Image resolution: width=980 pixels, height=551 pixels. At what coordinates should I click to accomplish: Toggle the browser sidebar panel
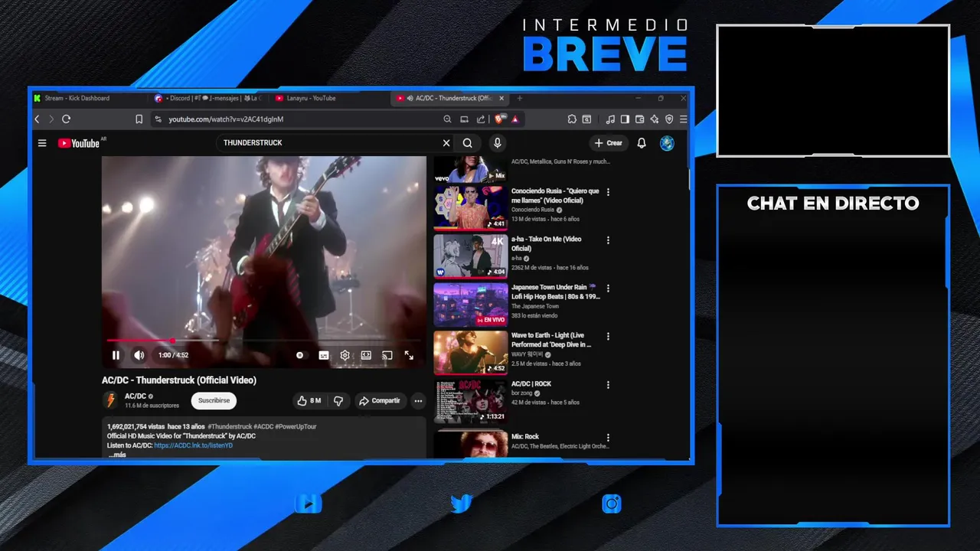pos(625,119)
